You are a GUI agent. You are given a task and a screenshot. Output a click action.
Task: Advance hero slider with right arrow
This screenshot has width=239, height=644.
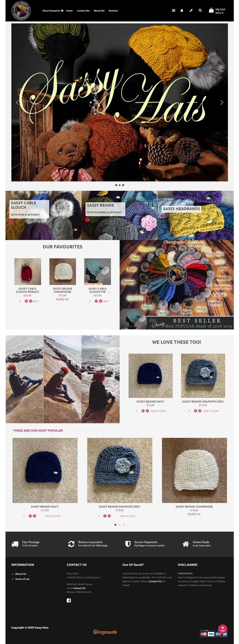pos(222,103)
